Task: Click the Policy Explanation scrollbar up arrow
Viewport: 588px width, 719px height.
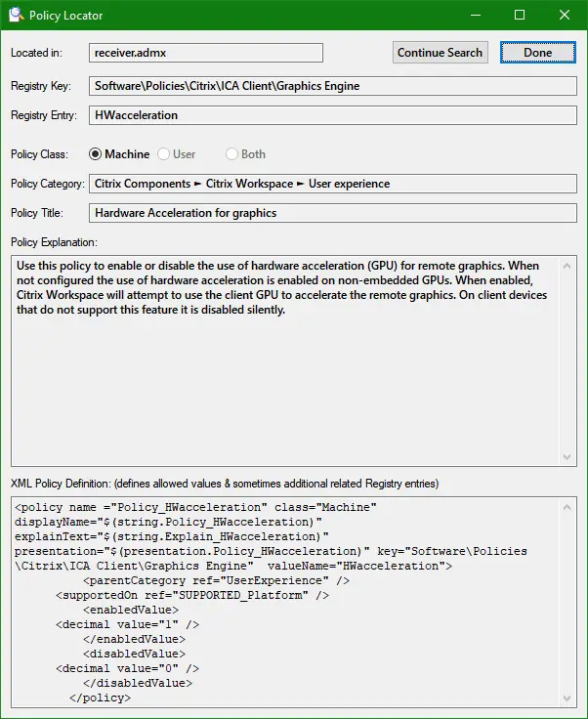Action: click(x=567, y=266)
